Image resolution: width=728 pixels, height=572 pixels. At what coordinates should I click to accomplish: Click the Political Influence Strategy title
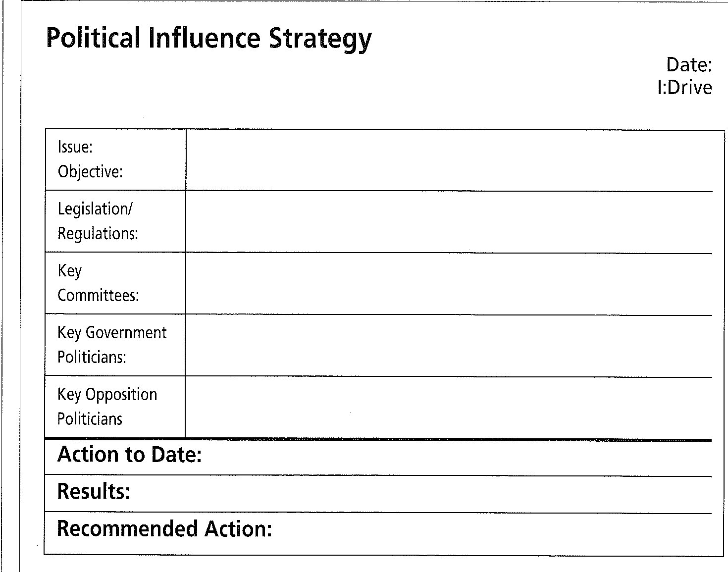(x=208, y=39)
